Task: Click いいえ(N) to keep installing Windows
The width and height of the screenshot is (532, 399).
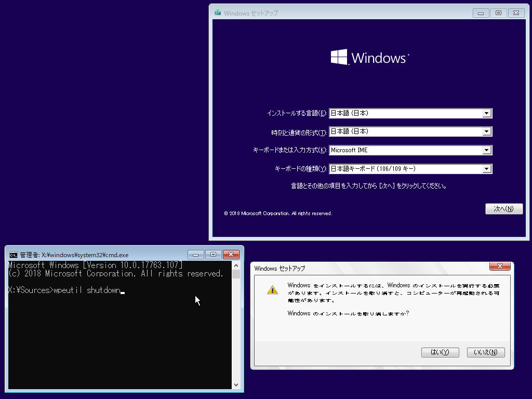Action: pyautogui.click(x=485, y=352)
